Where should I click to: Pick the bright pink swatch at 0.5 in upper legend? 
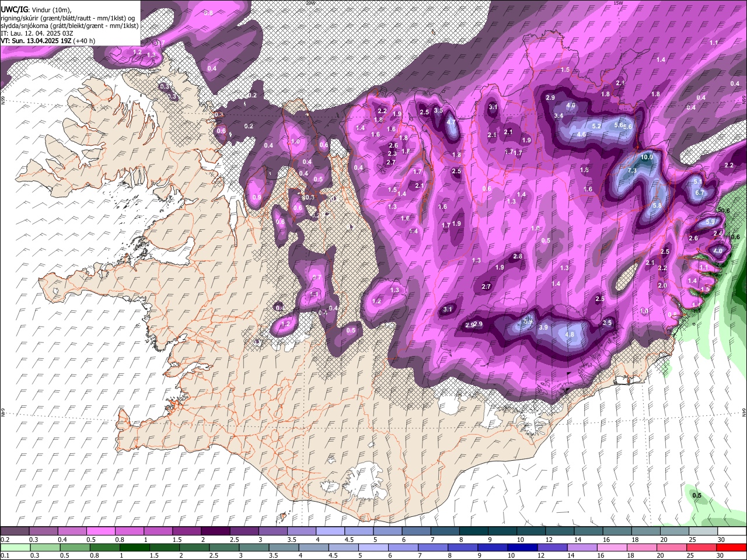[x=100, y=531]
